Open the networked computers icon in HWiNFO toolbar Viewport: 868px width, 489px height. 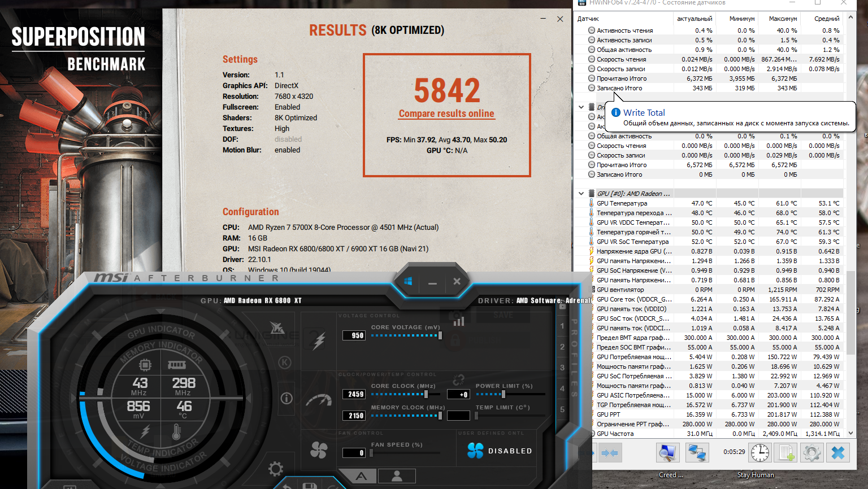697,453
